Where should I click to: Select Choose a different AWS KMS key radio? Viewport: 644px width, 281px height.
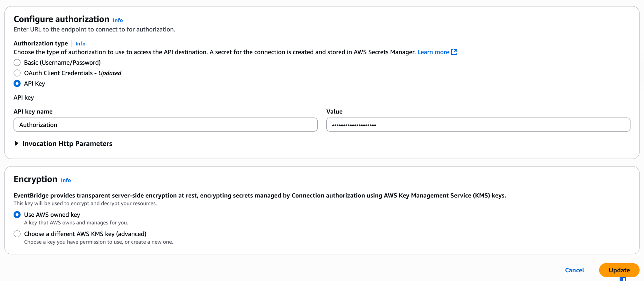[17, 234]
